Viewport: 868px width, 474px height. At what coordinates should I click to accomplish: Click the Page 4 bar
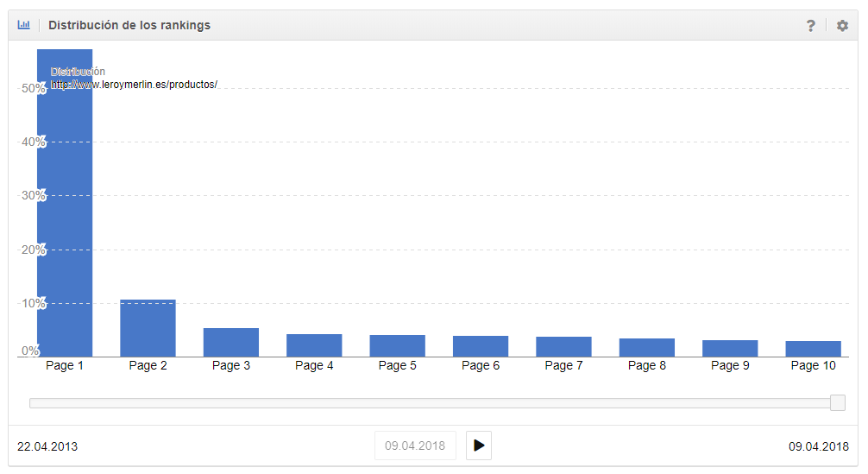click(314, 345)
